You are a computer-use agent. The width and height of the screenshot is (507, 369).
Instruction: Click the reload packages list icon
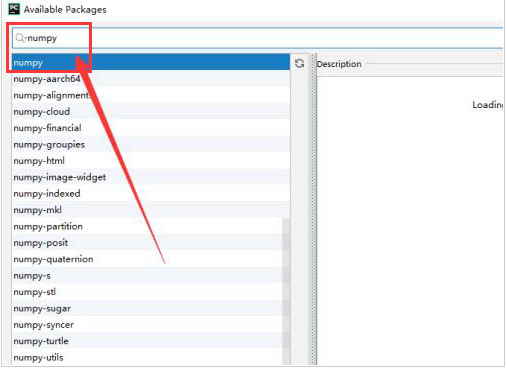(x=299, y=63)
